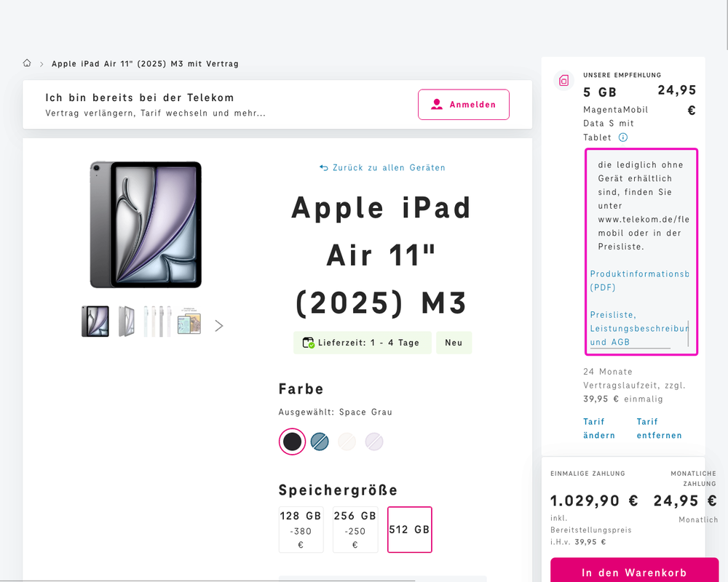Click the Tarif entfernen link
The height and width of the screenshot is (582, 728).
point(659,428)
